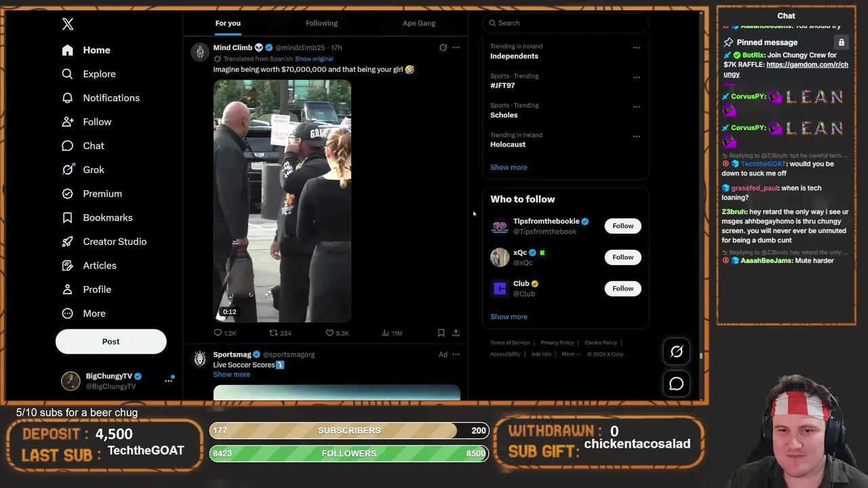Share the Mind Climb post
The height and width of the screenshot is (488, 868).
click(456, 333)
